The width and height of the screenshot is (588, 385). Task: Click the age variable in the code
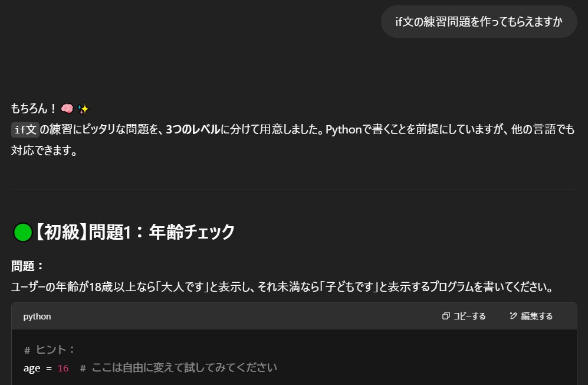(32, 368)
